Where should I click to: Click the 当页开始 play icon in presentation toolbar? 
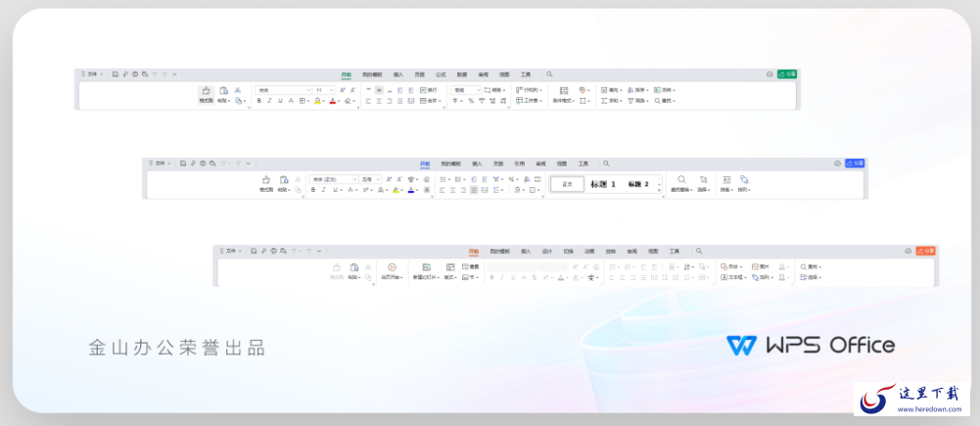tap(392, 267)
